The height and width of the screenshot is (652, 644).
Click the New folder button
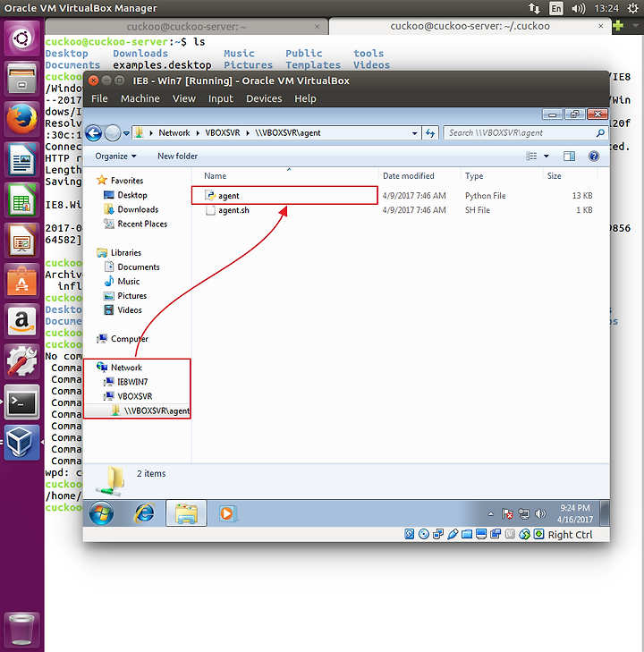click(177, 156)
